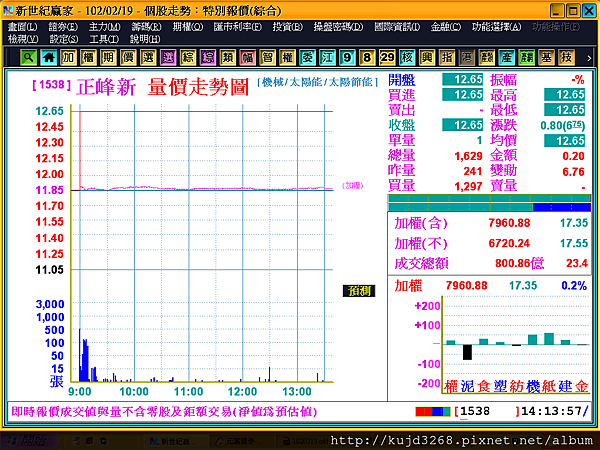The image size is (600, 450).
Task: Open the 期權(O) menu
Action: point(188,27)
